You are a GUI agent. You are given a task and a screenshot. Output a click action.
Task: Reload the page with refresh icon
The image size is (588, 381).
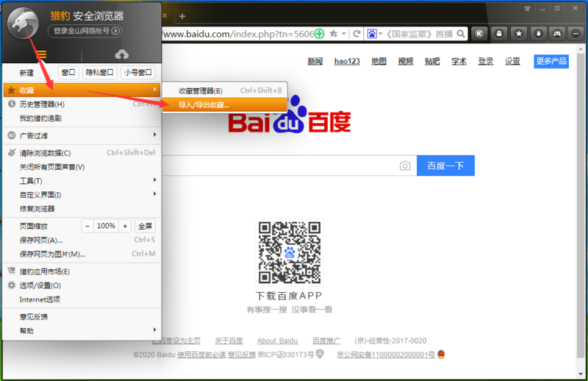pos(357,34)
